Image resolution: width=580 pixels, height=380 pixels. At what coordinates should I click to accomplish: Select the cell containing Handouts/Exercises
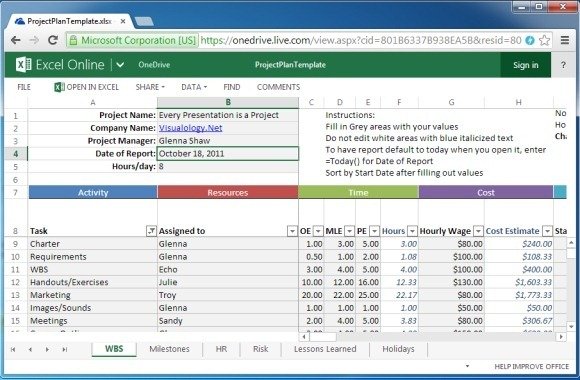[92, 282]
